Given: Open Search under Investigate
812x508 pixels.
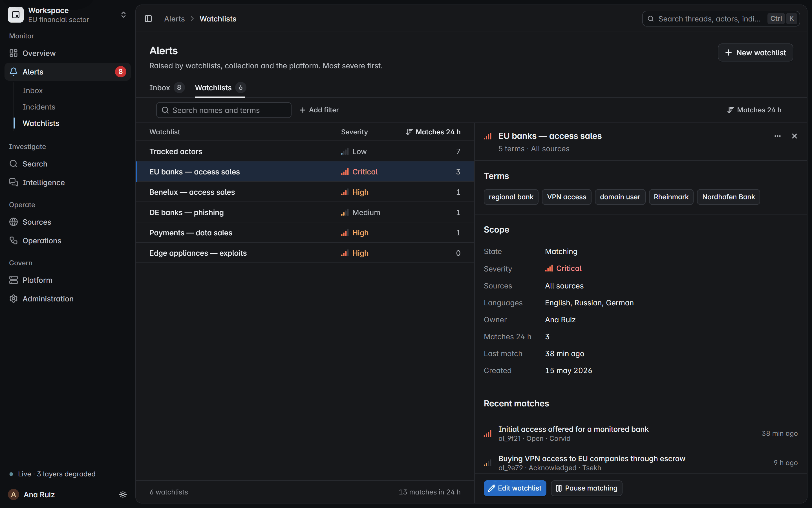Looking at the screenshot, I should [67, 164].
